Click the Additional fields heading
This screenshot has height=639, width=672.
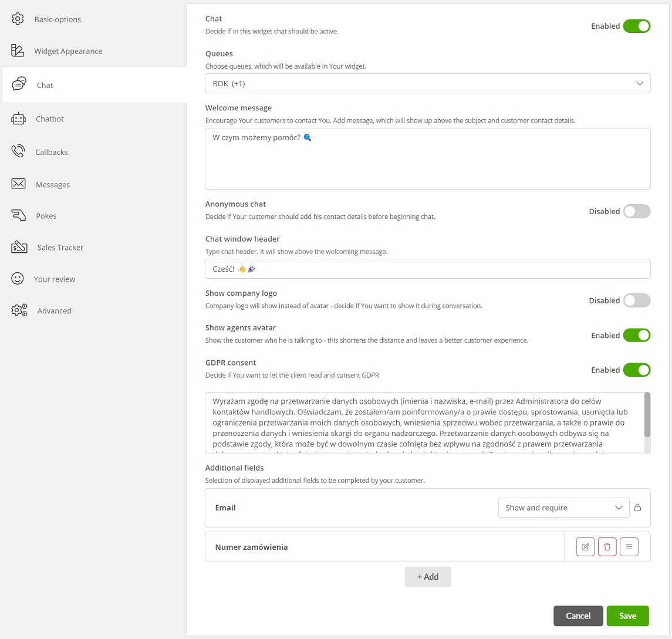coord(234,468)
